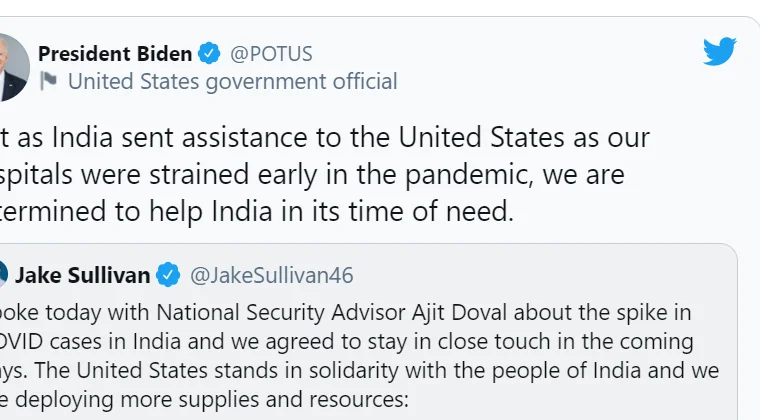Click verified badge beside President Biden
This screenshot has width=760, height=420.
(209, 52)
